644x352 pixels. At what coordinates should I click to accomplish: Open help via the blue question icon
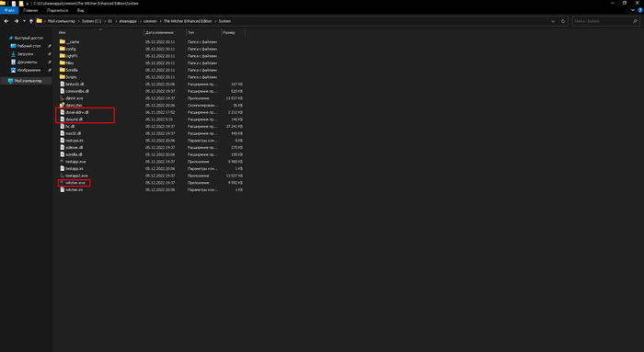(x=640, y=10)
